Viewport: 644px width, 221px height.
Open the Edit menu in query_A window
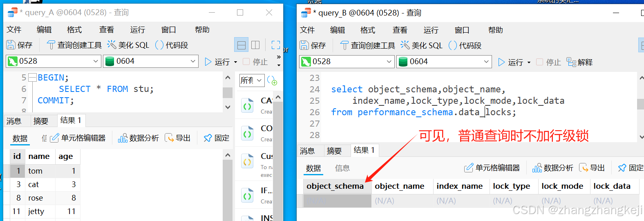[44, 29]
